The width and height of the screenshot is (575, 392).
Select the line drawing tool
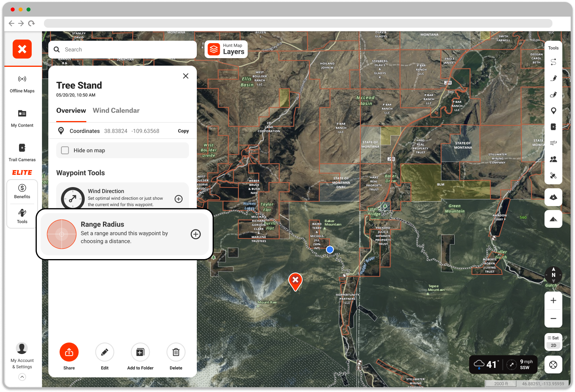click(554, 78)
